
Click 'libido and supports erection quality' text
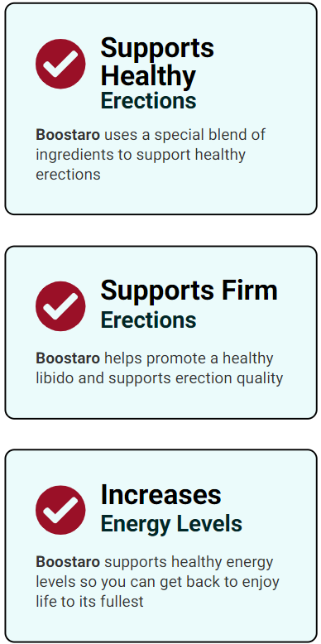(160, 378)
